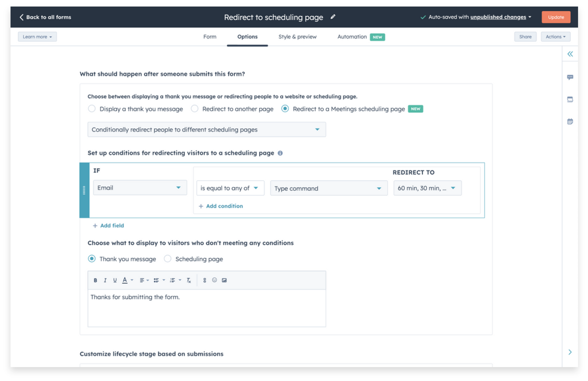Screen dimensions: 588x381
Task: Open the Email field dropdown
Action: point(140,188)
